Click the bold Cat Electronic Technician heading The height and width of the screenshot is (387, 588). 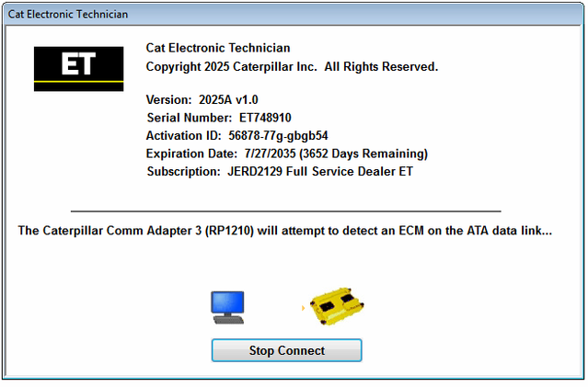pos(218,48)
